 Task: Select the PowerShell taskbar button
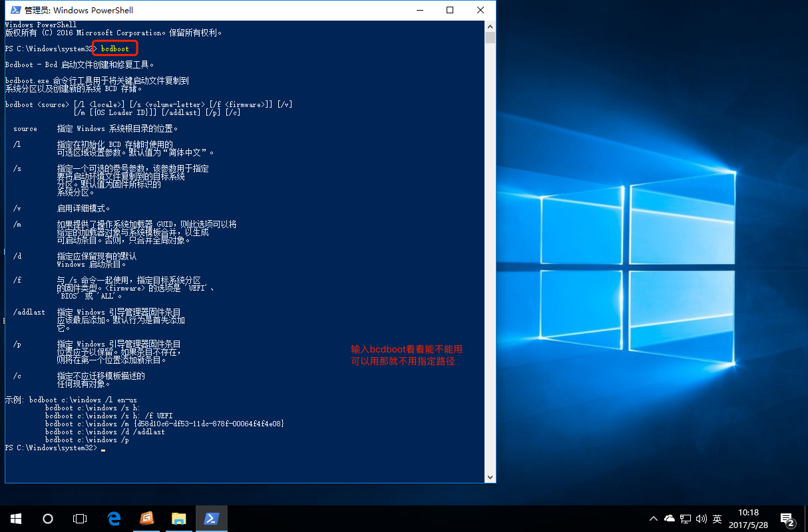pyautogui.click(x=212, y=518)
